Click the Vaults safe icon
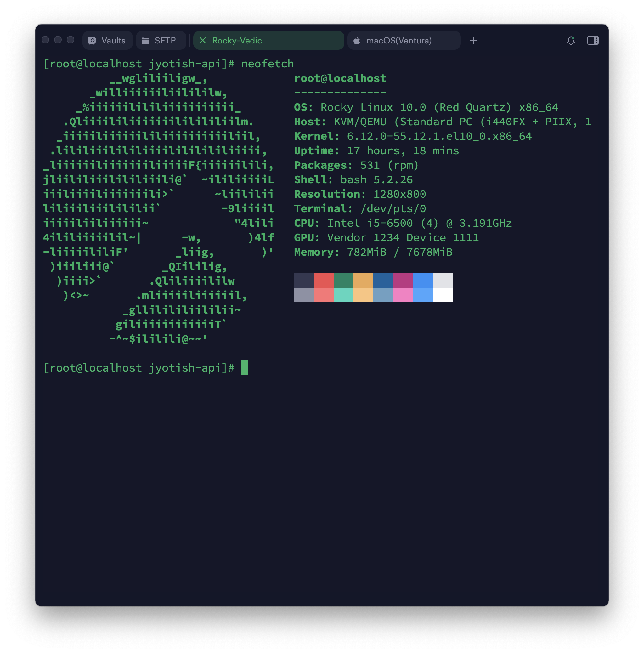 (92, 41)
